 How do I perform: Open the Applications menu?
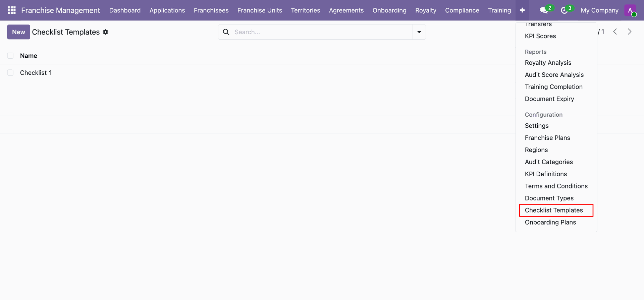167,10
